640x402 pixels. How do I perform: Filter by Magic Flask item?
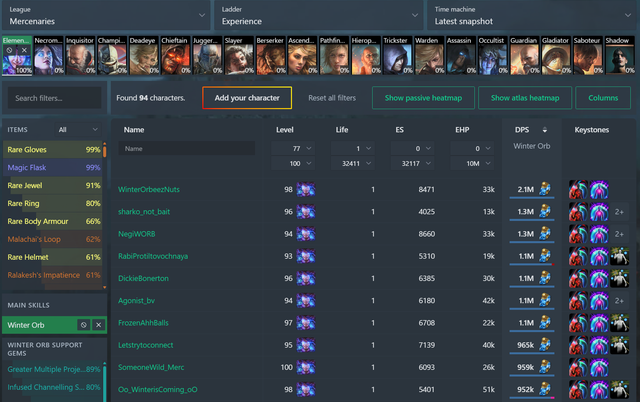pos(52,167)
